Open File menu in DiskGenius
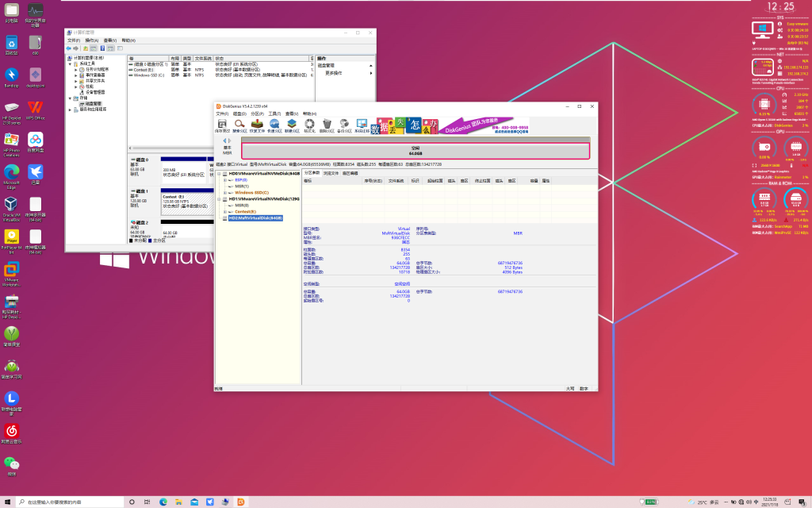This screenshot has width=812, height=508. point(222,114)
